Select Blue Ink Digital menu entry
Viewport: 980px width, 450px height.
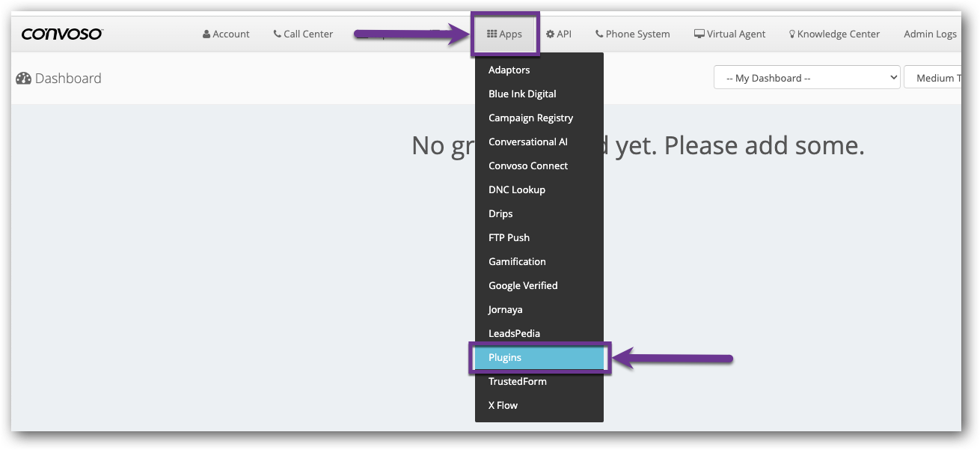[x=522, y=94]
